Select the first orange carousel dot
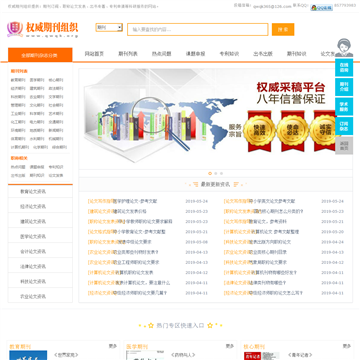Image resolution: width=360 pixels, height=360 pixels. pos(210,173)
